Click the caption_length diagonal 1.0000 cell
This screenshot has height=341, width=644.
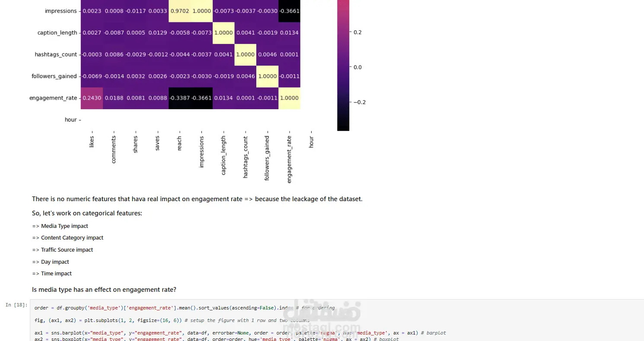coord(223,33)
